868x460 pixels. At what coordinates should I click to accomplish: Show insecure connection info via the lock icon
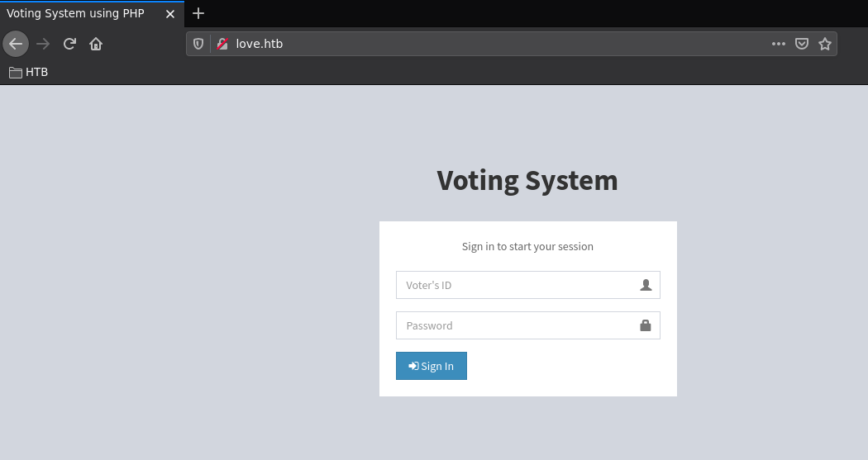click(x=222, y=44)
